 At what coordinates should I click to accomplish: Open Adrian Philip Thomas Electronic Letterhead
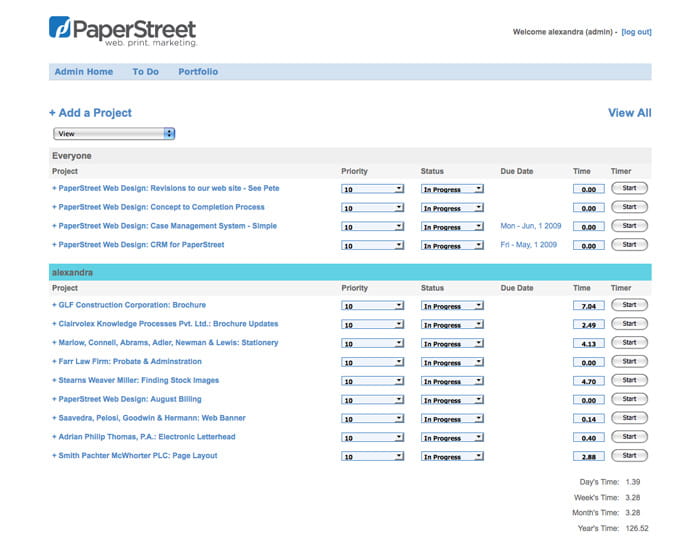[144, 437]
